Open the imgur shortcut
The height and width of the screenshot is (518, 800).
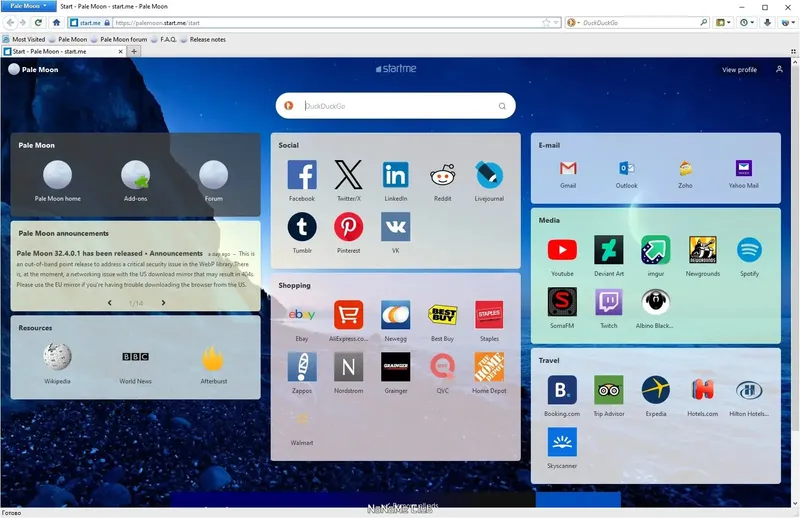pyautogui.click(x=656, y=250)
